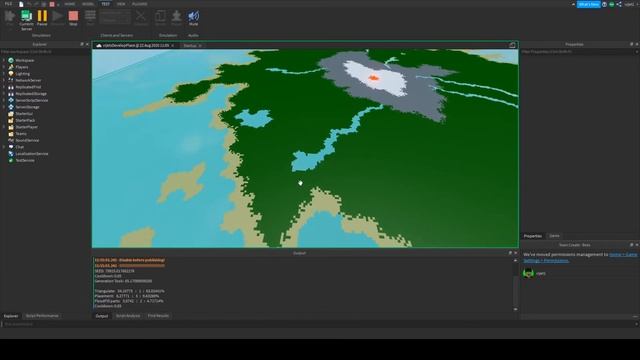Image resolution: width=640 pixels, height=360 pixels.
Task: Click the Output panel scrollbar down arrow
Action: click(516, 309)
